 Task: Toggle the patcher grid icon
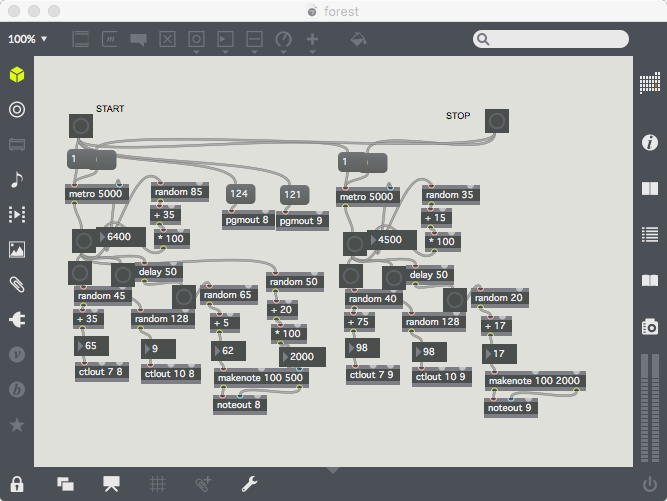point(157,484)
